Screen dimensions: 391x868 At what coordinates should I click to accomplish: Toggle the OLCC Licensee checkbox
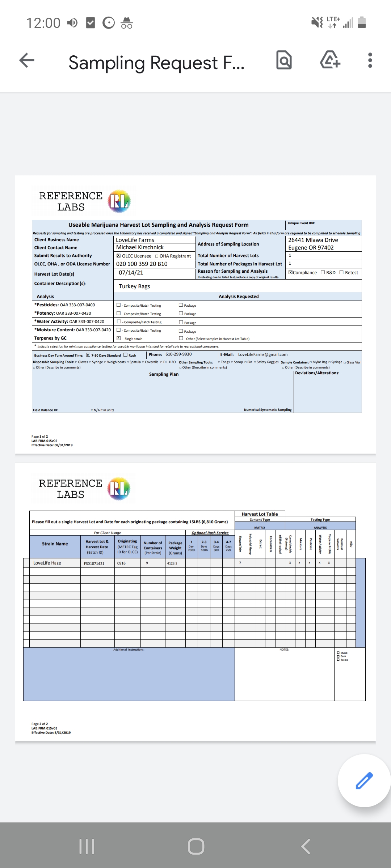coord(118,256)
